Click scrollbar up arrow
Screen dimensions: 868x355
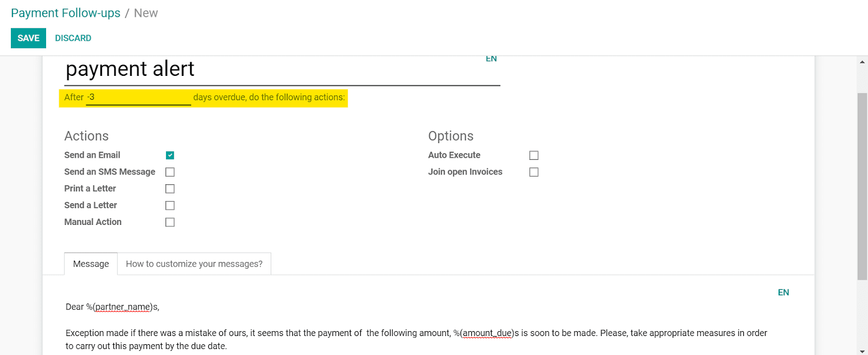click(862, 62)
